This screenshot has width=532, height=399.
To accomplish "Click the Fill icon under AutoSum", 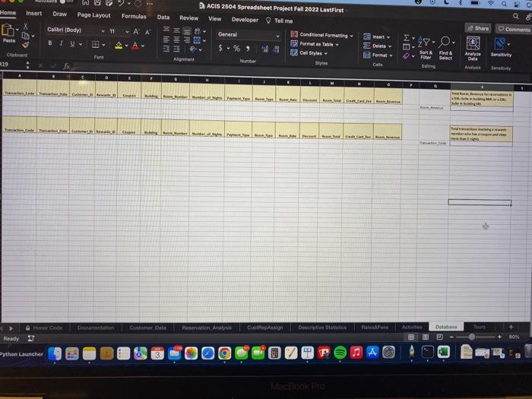I will tap(407, 47).
